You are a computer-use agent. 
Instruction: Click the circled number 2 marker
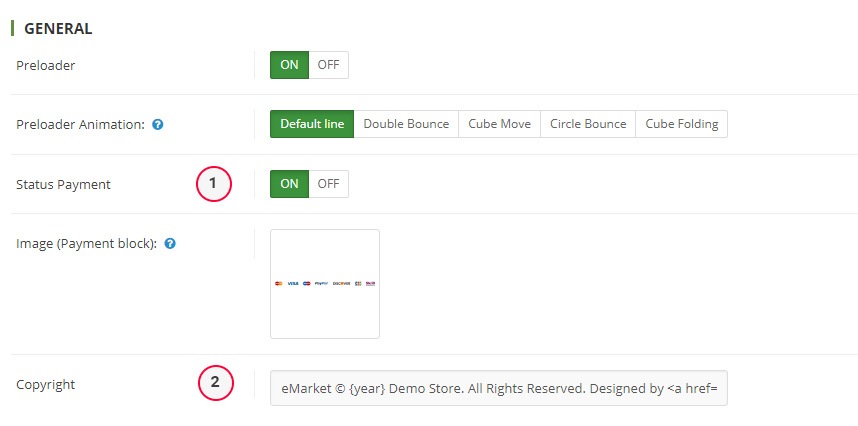click(214, 382)
